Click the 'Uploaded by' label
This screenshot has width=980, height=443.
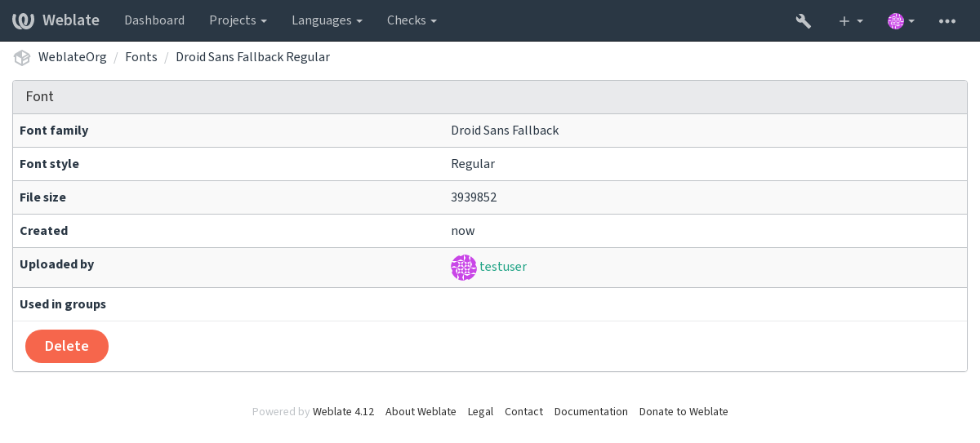56,264
